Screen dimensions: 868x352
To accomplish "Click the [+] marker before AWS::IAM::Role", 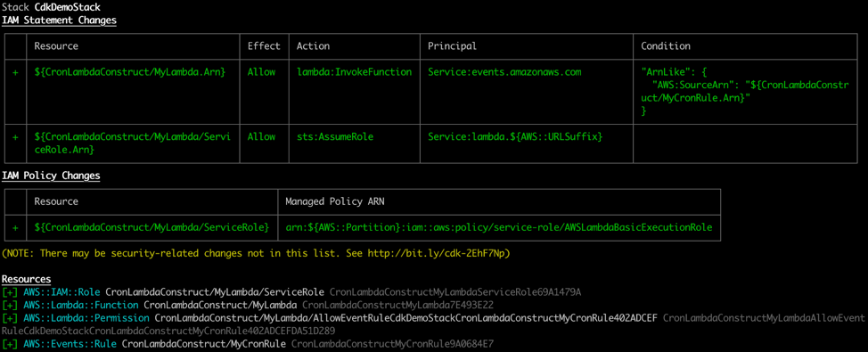I will coord(11,292).
